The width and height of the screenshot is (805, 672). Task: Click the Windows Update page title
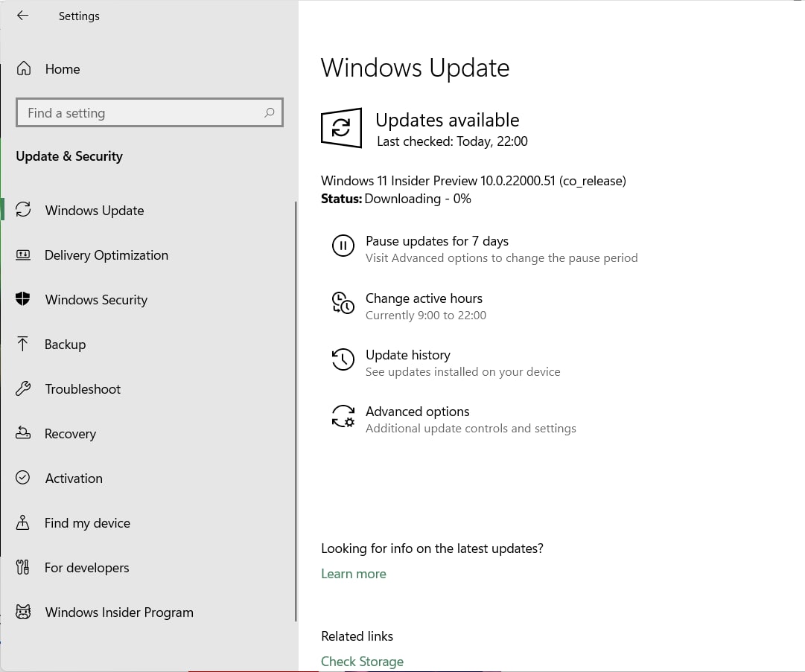[x=415, y=68]
